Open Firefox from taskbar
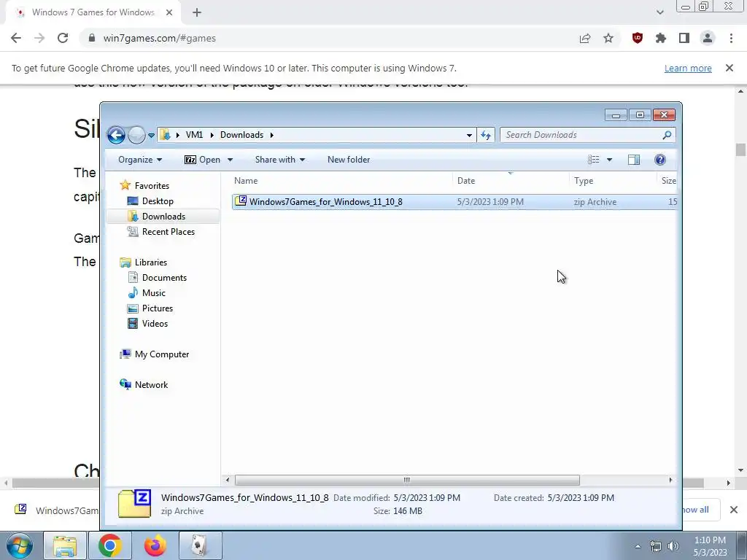Screen dimensions: 747x560 click(x=155, y=545)
